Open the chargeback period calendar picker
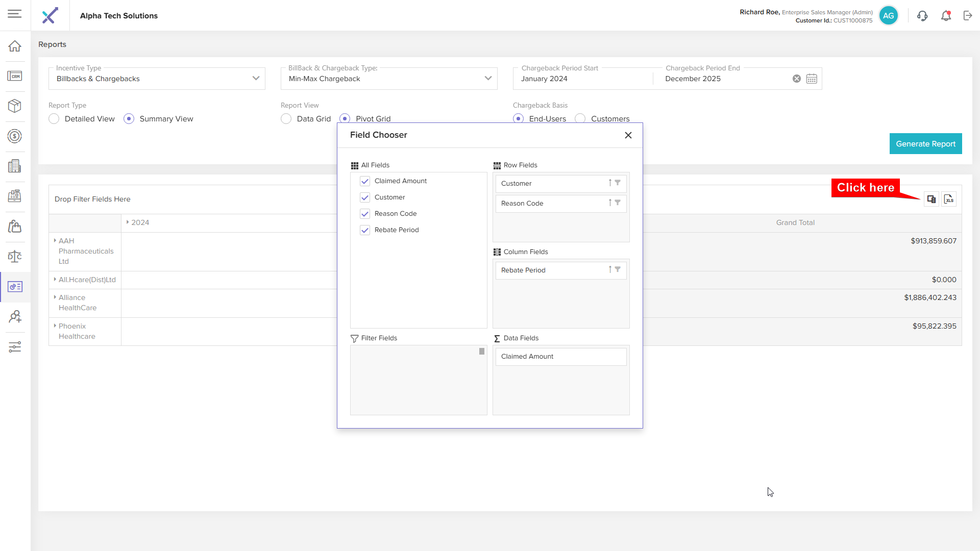The width and height of the screenshot is (980, 551). [812, 79]
